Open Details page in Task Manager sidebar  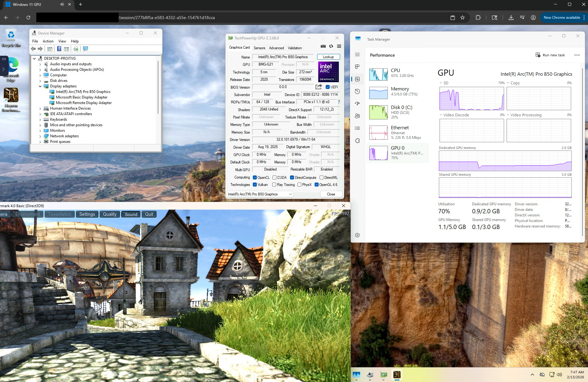pos(357,128)
